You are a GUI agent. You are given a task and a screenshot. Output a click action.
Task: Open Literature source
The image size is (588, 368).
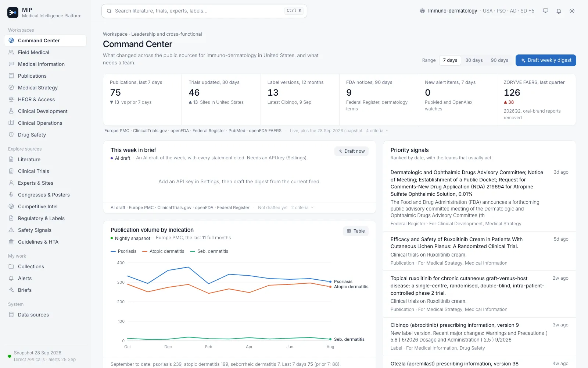[45, 159]
